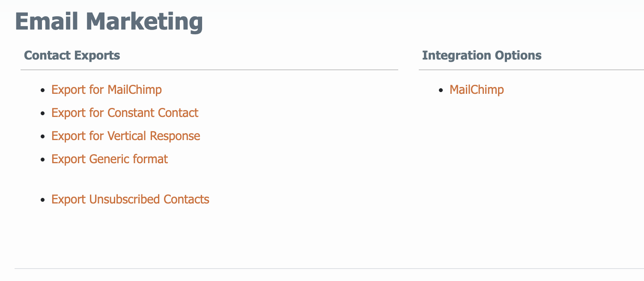Click bullet beside Export for MailChimp
644x281 pixels.
42,90
